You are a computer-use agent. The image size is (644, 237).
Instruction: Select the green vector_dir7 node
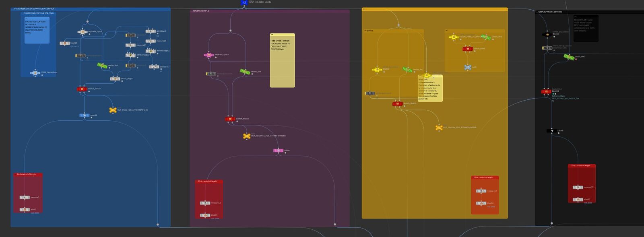pyautogui.click(x=407, y=70)
